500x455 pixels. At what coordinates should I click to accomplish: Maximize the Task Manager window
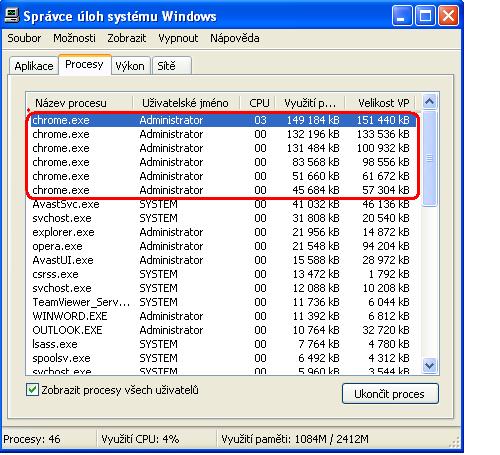[x=425, y=16]
